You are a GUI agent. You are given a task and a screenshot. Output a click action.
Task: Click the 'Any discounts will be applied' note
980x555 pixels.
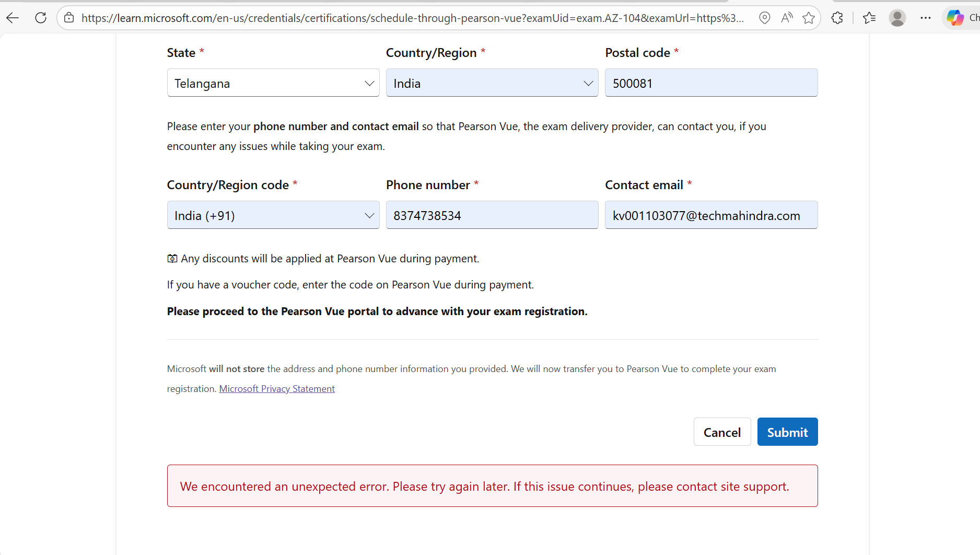click(330, 259)
